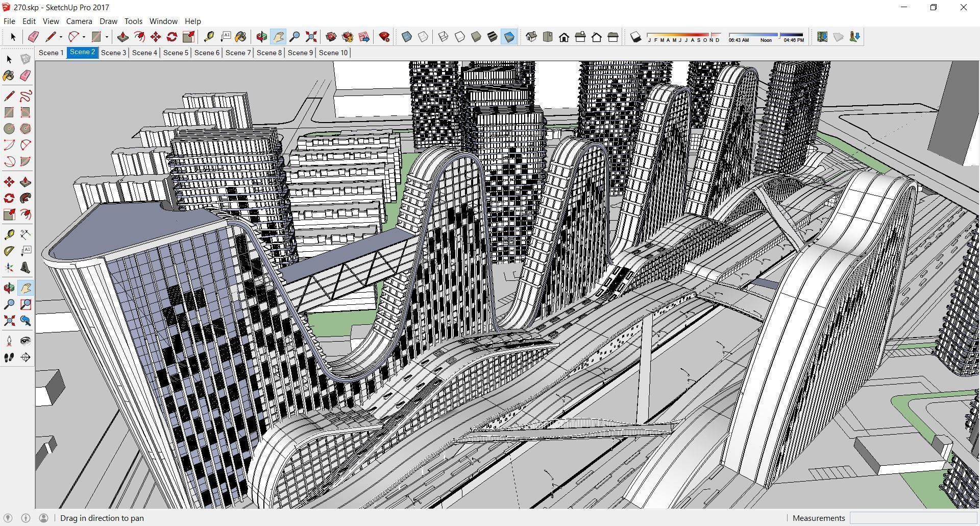Toggle Monochrome face style
Image resolution: width=980 pixels, height=526 pixels.
click(509, 37)
